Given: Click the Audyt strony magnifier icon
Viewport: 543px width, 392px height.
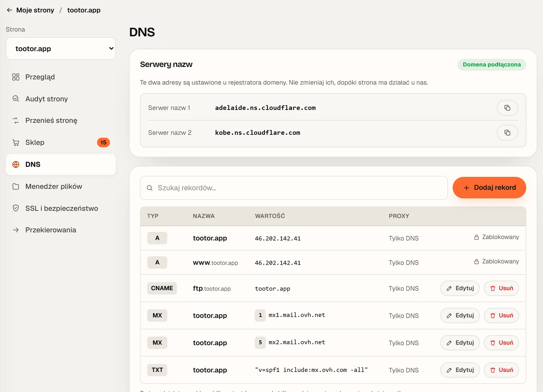Looking at the screenshot, I should [16, 99].
